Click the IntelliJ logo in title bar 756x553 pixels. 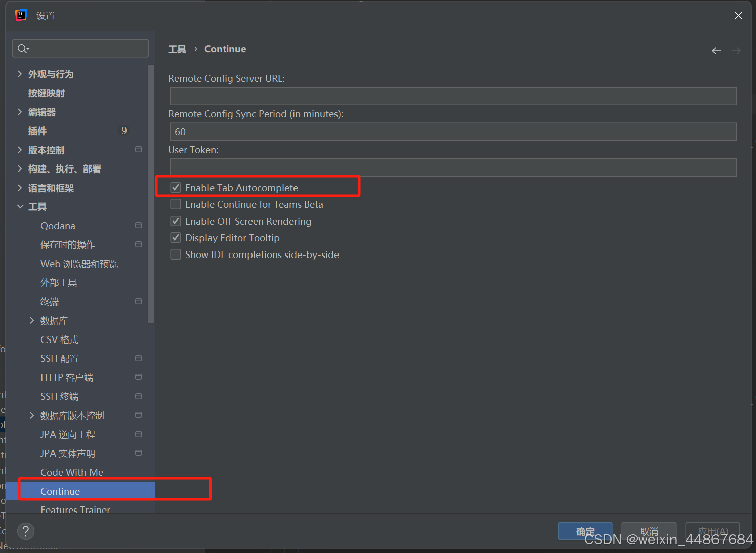click(x=21, y=15)
